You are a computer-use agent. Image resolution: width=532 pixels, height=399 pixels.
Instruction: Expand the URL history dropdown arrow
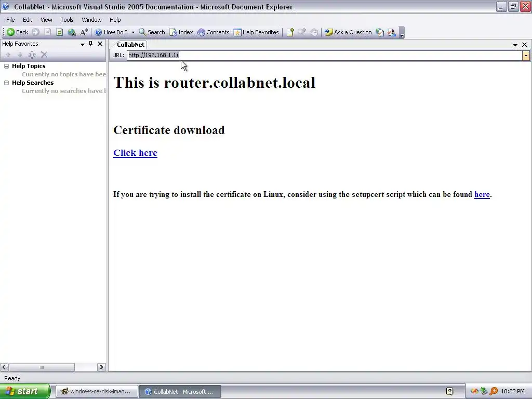pos(526,55)
